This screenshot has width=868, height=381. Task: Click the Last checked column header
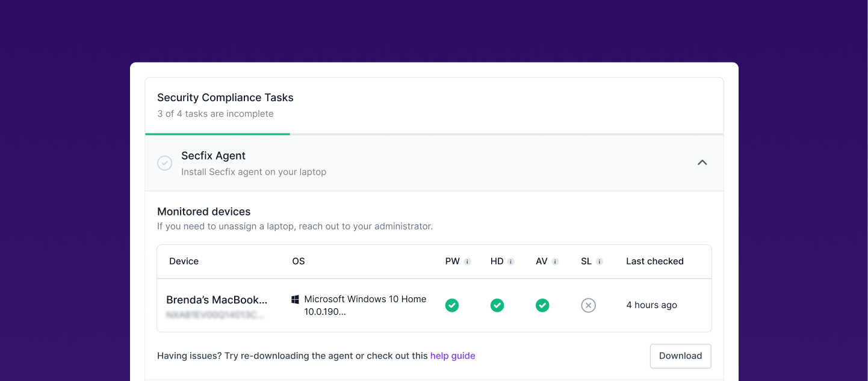coord(655,261)
